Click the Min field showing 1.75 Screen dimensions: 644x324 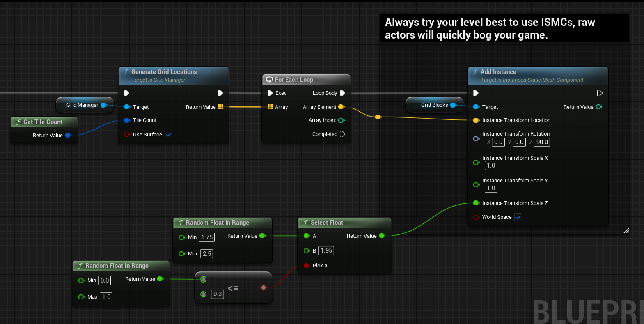(207, 237)
